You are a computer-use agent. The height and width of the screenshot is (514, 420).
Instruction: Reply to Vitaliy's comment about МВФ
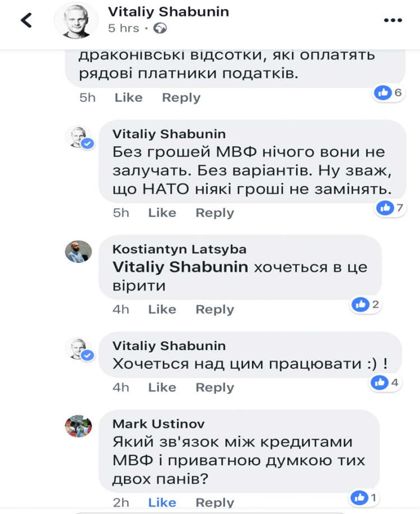pos(214,213)
